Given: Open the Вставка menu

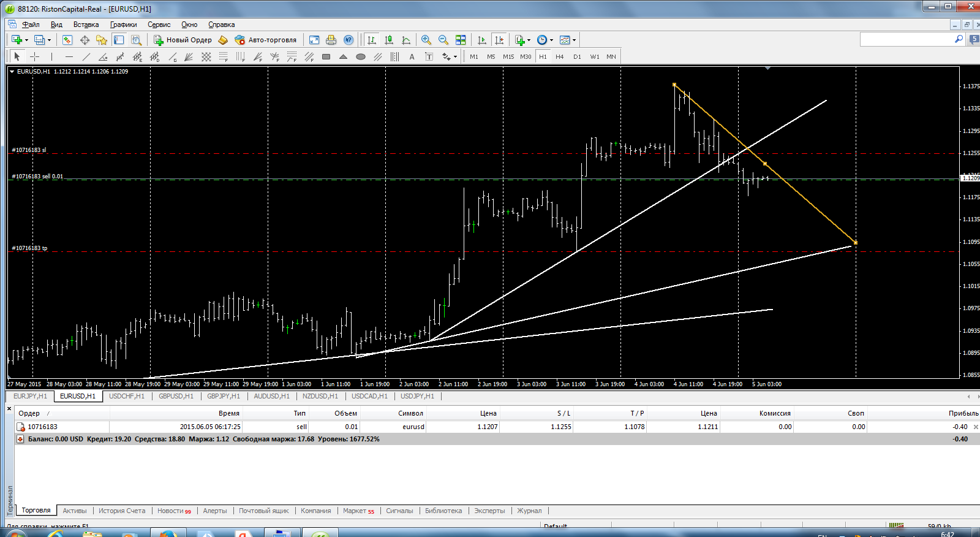Looking at the screenshot, I should [x=86, y=25].
